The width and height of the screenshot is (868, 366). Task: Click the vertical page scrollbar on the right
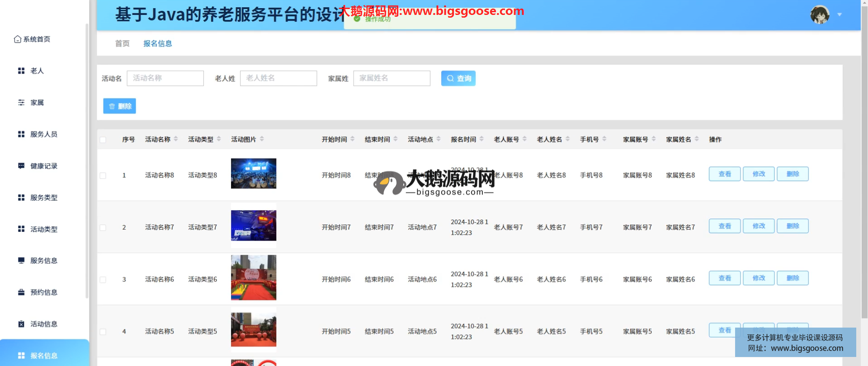[864, 158]
